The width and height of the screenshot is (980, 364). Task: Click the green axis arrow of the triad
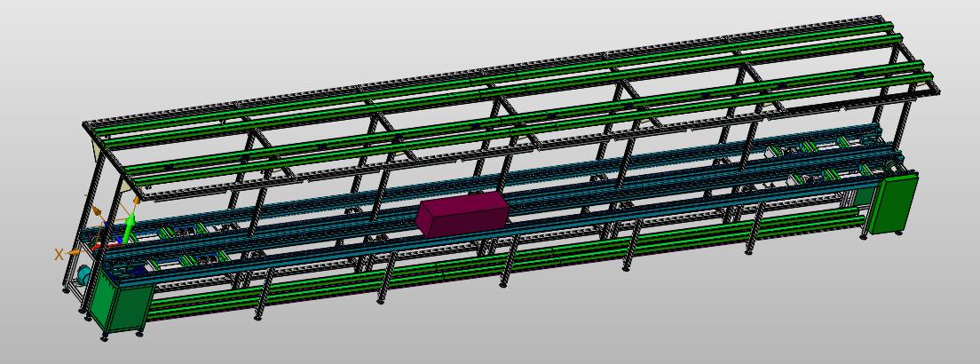[130, 228]
